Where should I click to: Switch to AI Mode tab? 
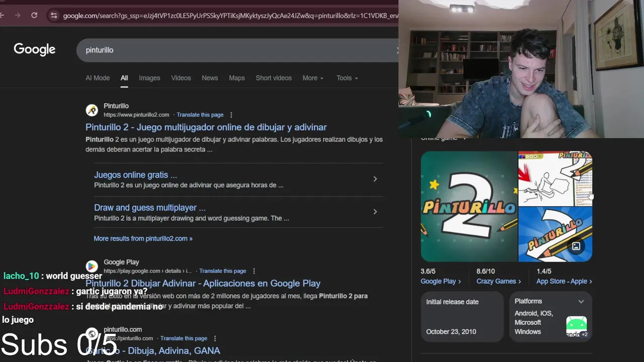pyautogui.click(x=98, y=78)
